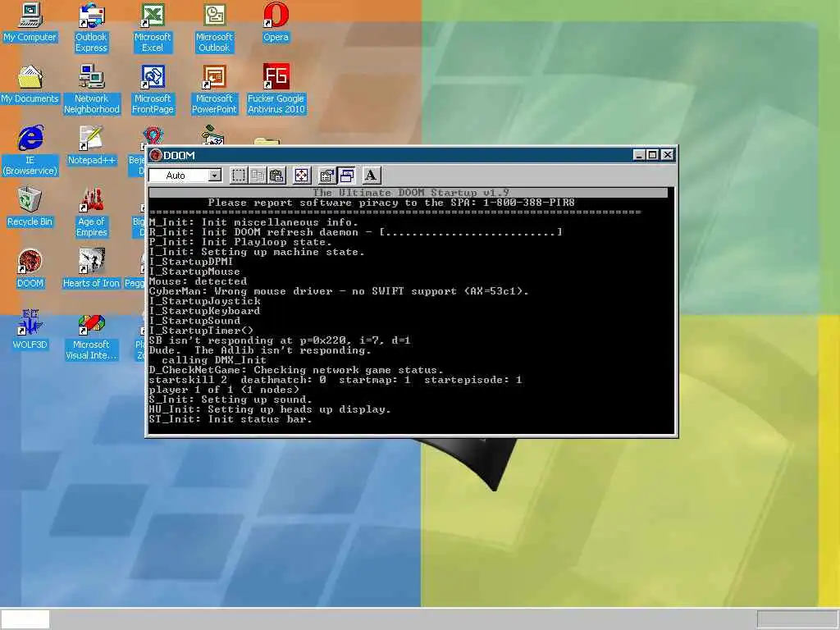This screenshot has width=840, height=630.
Task: Click the 'ST_Init: Init status bar.' line
Action: pyautogui.click(x=231, y=419)
